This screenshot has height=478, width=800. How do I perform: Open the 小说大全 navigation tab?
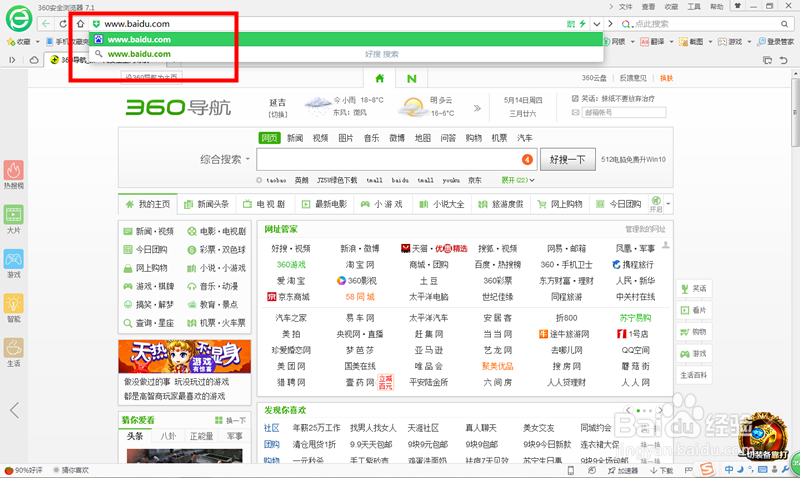coord(442,204)
